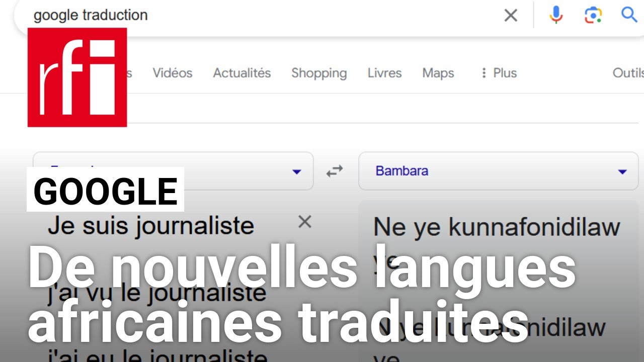The width and height of the screenshot is (644, 362).
Task: Open the Bambara target language dropdown
Action: tap(498, 171)
